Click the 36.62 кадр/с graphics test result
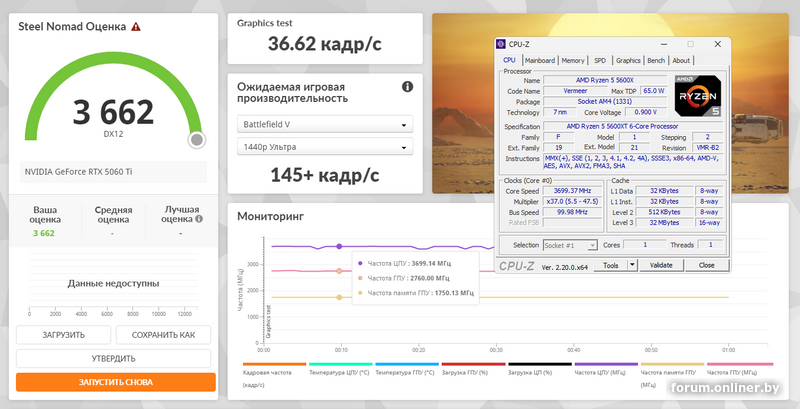The height and width of the screenshot is (409, 800). coord(324,44)
